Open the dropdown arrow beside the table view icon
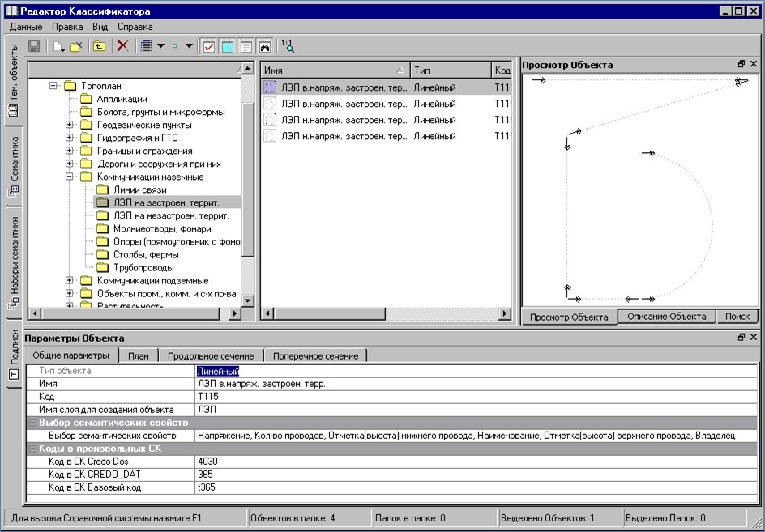This screenshot has width=765, height=532. tap(160, 46)
